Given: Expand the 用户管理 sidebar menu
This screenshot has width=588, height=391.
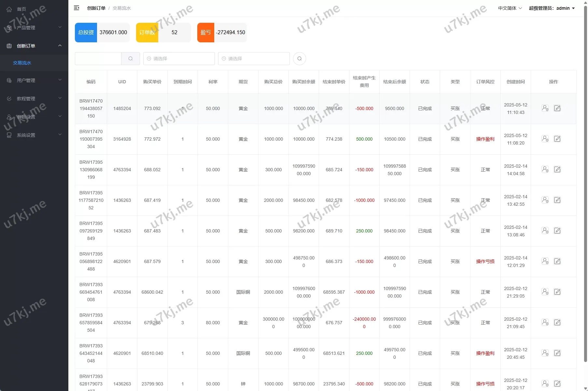Looking at the screenshot, I should tap(34, 80).
